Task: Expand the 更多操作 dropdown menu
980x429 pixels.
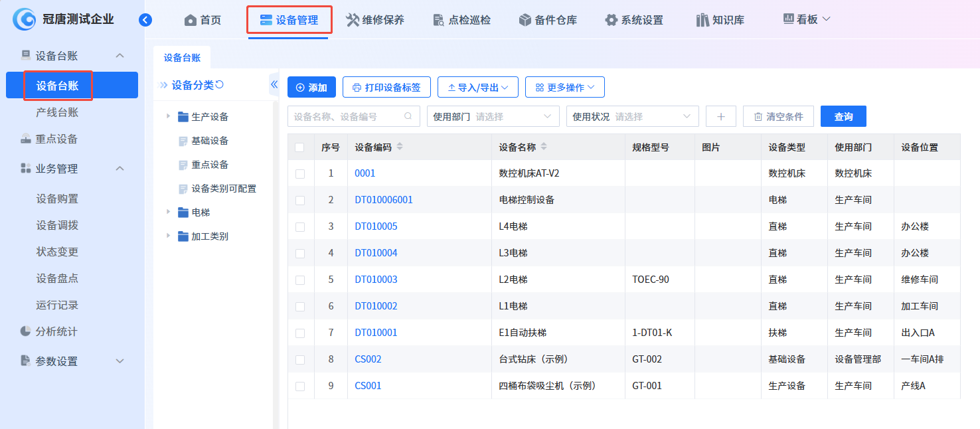Action: (x=564, y=87)
